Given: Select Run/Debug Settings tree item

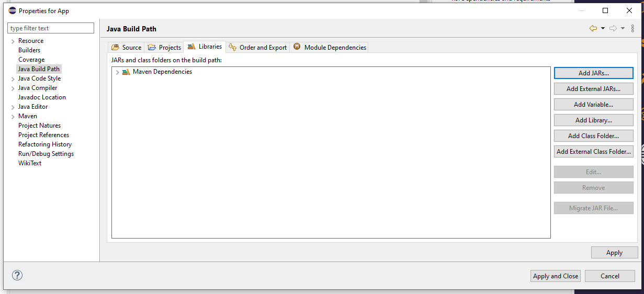Looking at the screenshot, I should coord(46,154).
